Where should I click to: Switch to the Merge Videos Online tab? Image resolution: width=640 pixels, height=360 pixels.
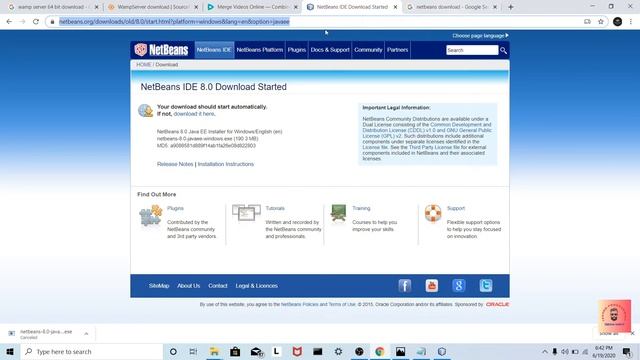point(253,7)
